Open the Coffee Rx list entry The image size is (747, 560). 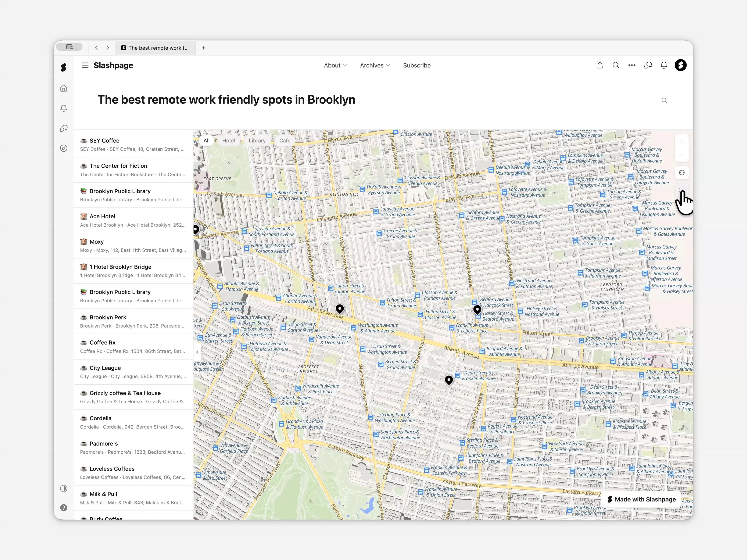click(133, 347)
